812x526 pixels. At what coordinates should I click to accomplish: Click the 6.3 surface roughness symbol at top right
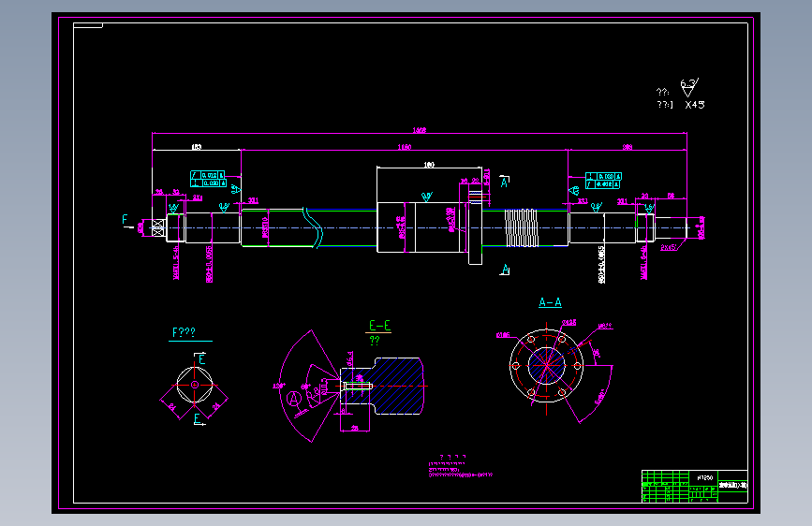click(689, 87)
